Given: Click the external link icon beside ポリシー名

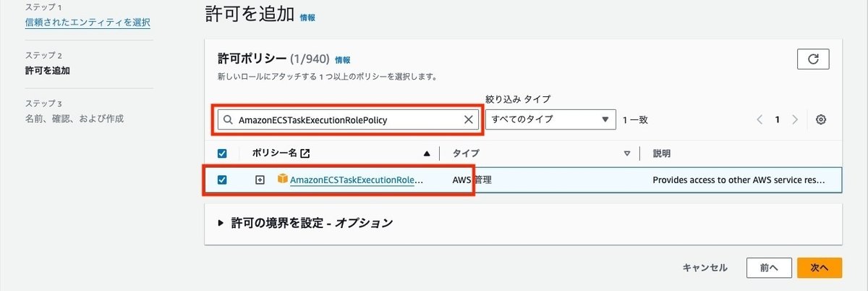Looking at the screenshot, I should pos(305,153).
